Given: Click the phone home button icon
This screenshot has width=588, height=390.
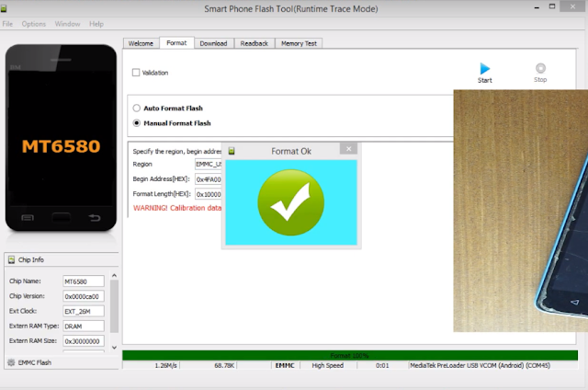Looking at the screenshot, I should point(62,218).
